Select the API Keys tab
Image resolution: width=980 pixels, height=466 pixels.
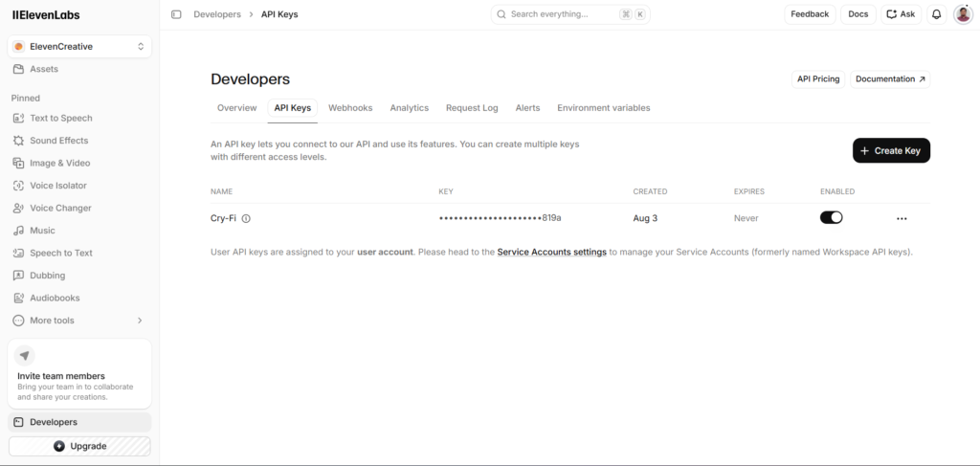(x=293, y=108)
